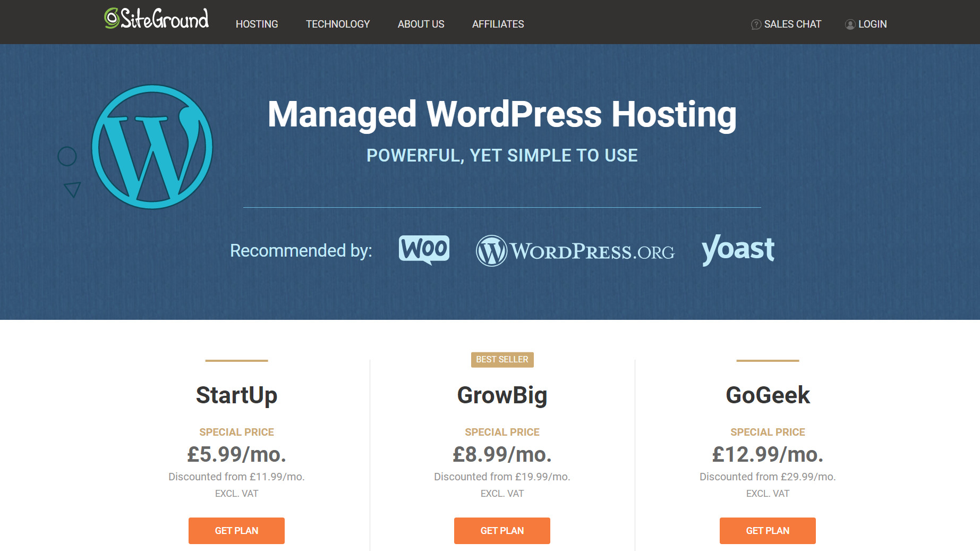Click the WordPress.org logo
980x551 pixels.
575,251
